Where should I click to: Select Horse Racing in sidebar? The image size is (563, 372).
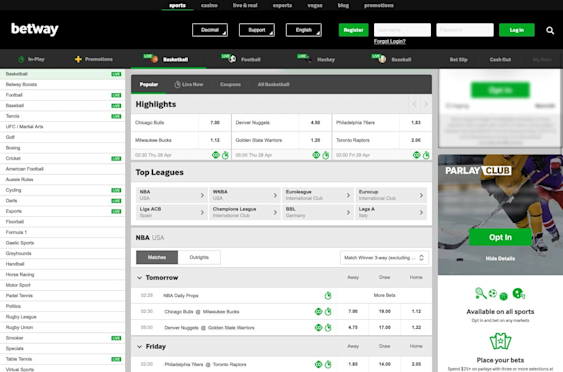click(x=62, y=274)
